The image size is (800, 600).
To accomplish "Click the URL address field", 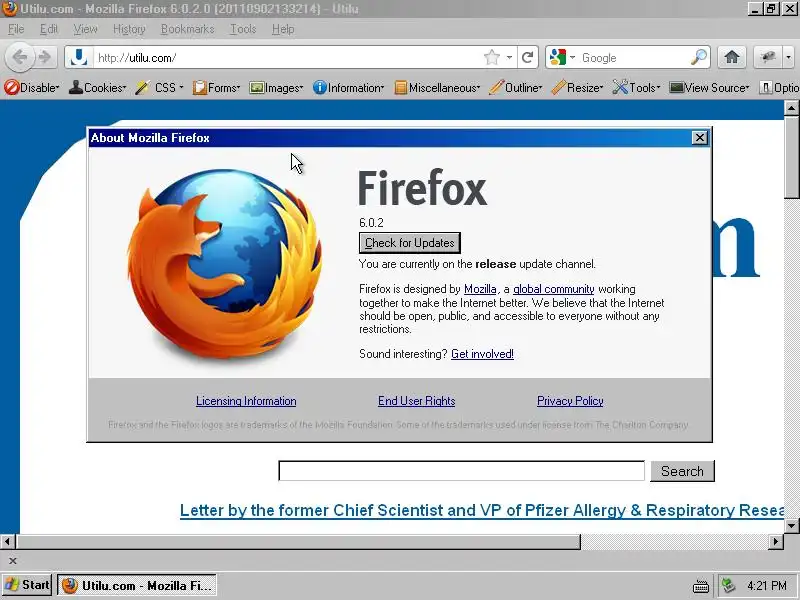I will coord(288,57).
